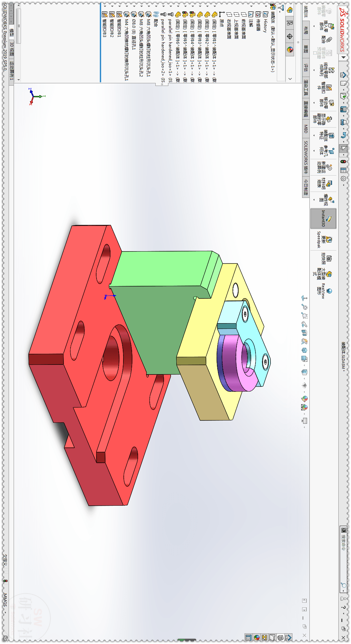
Task: Click the 材料明细表 (Bill of Materials) icon
Action: (329, 183)
